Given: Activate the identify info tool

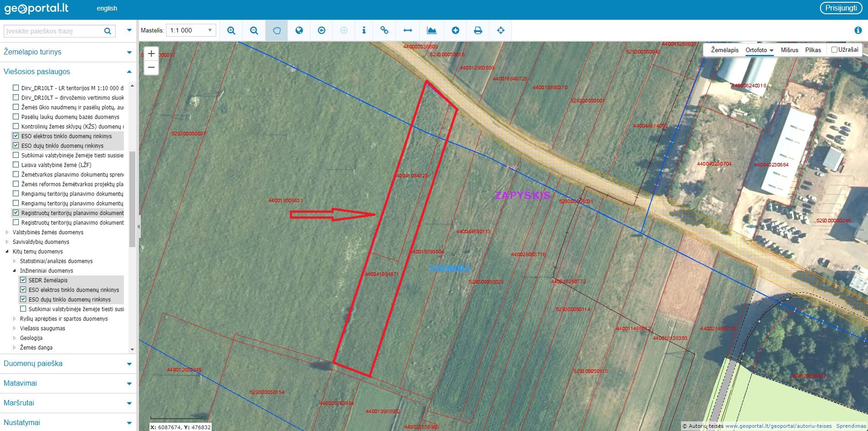Looking at the screenshot, I should [364, 31].
